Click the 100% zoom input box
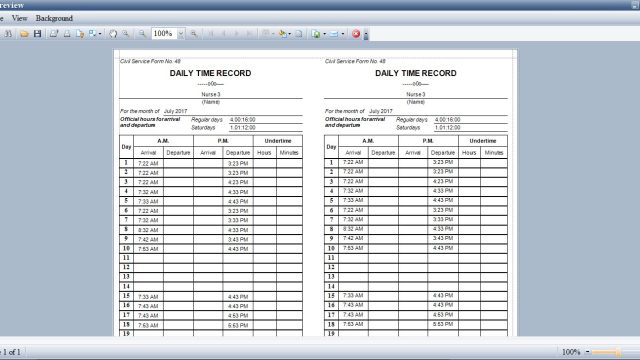Viewport: 640px width, 360px height. [x=164, y=33]
